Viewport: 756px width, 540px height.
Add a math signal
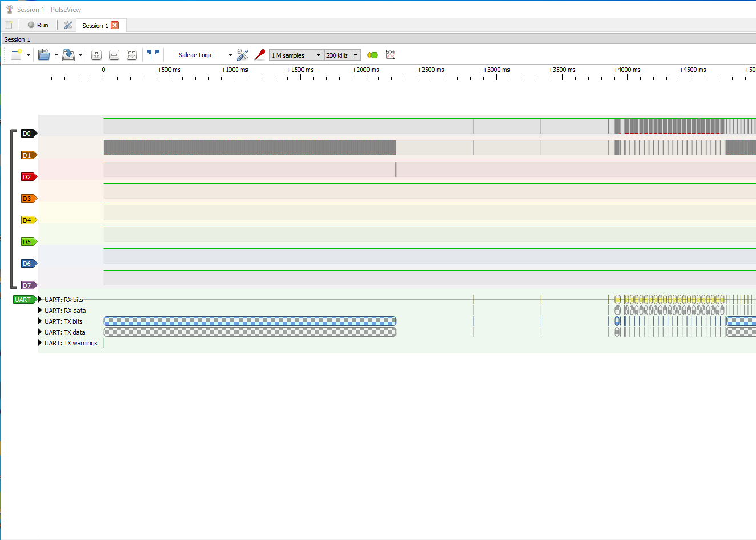(390, 55)
